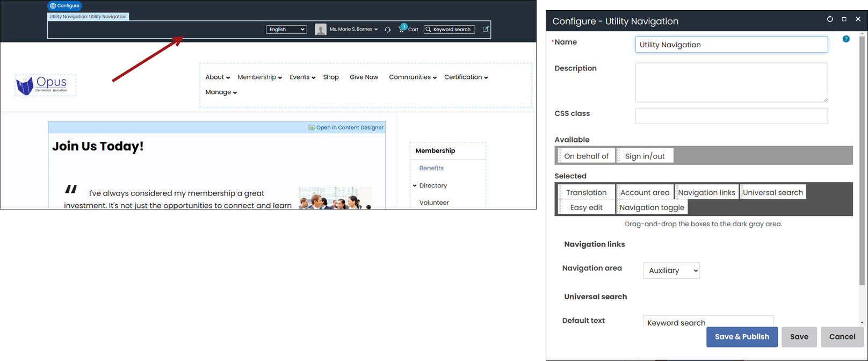The height and width of the screenshot is (361, 868).
Task: Click Open in Content Designer link
Action: click(350, 127)
